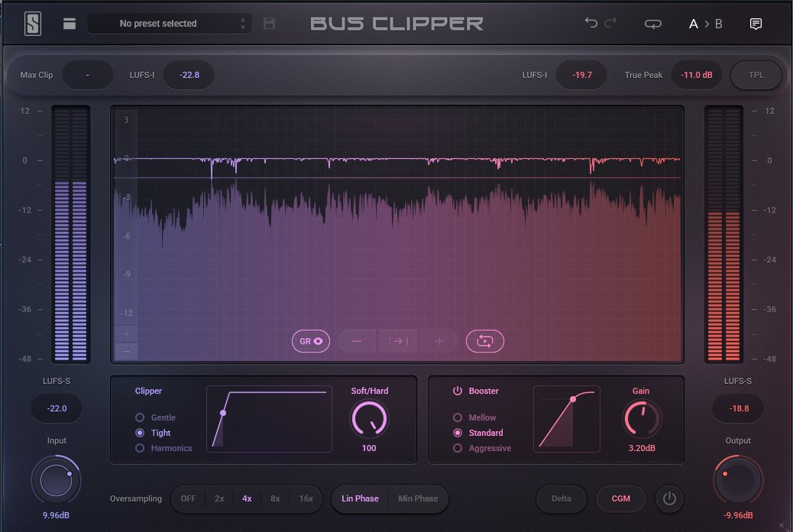Viewport: 793px width, 532px height.
Task: Set oversampling to 8x
Action: coord(275,498)
